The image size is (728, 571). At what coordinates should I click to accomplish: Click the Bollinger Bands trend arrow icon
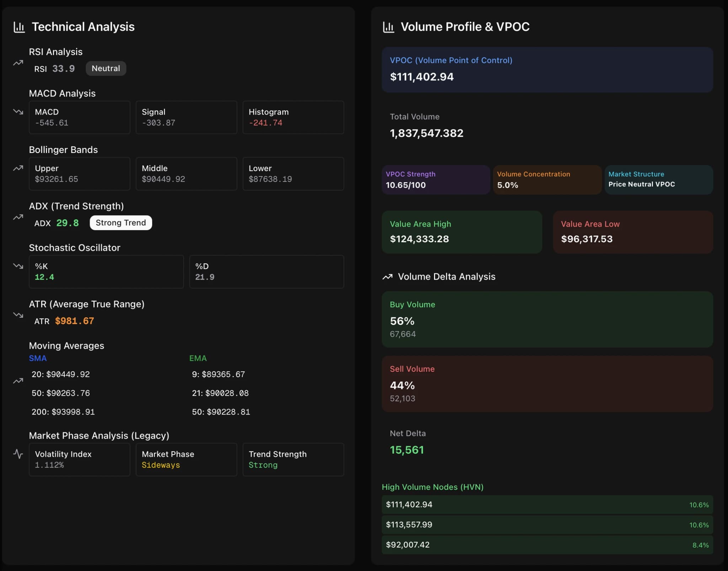tap(17, 168)
